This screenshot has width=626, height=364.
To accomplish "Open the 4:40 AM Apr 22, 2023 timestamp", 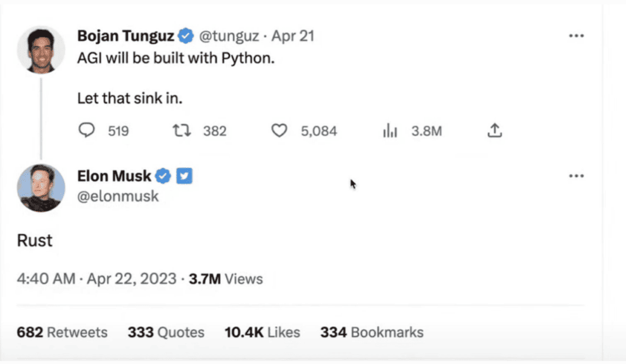I will pos(97,279).
